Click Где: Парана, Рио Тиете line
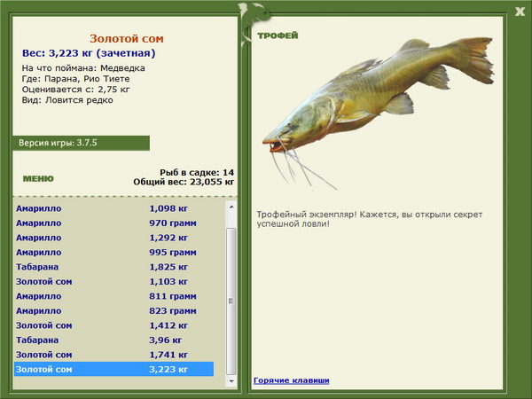The image size is (532, 399). pyautogui.click(x=75, y=79)
